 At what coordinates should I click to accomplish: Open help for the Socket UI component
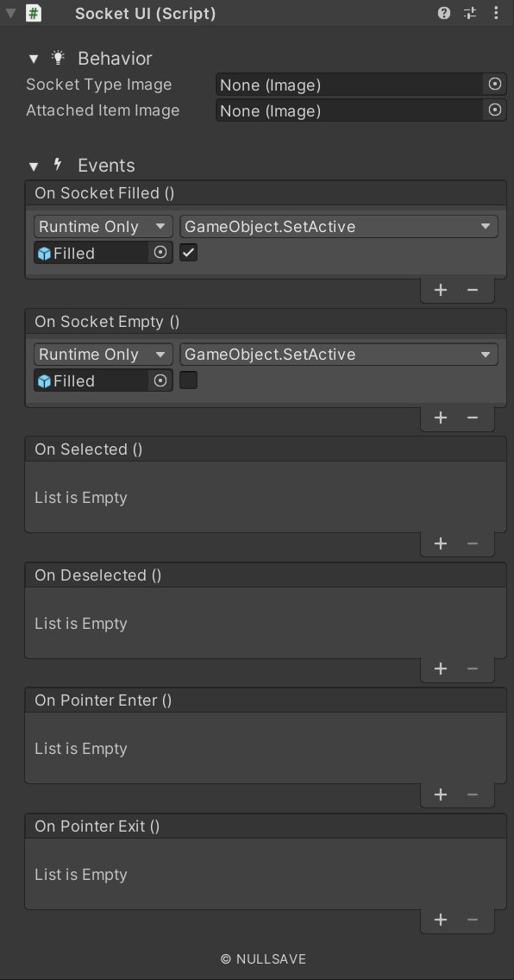442,13
